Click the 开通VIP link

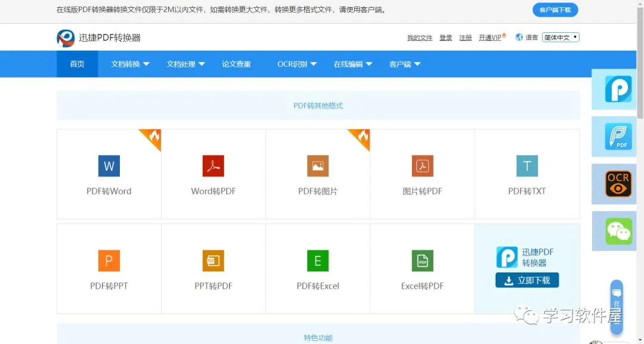tap(490, 38)
